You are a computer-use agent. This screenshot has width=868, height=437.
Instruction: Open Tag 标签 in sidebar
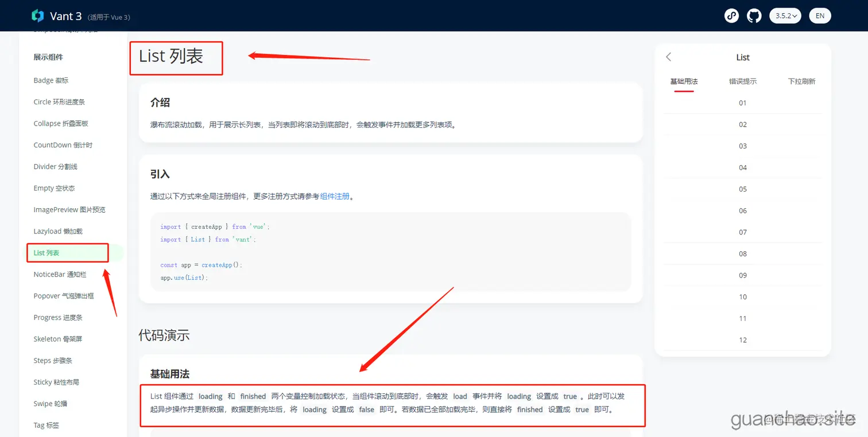[46, 426]
